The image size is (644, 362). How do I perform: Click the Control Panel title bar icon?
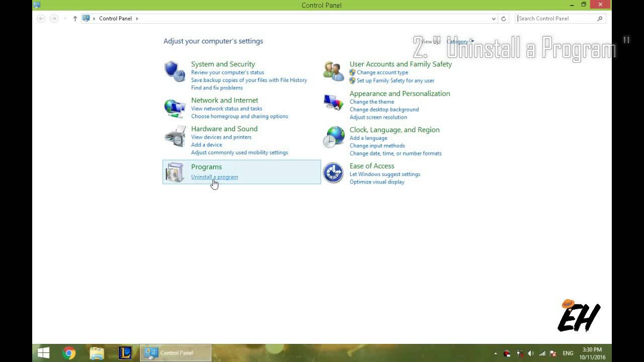tap(37, 5)
